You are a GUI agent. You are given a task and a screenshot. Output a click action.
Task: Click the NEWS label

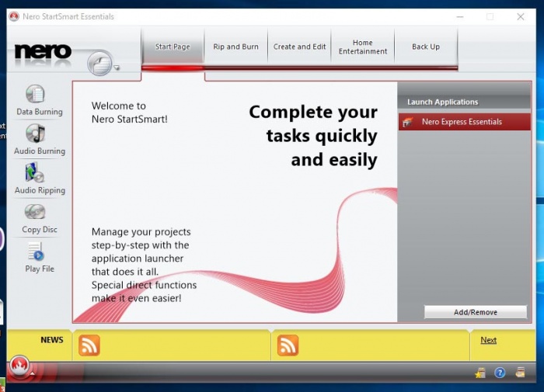(x=52, y=340)
